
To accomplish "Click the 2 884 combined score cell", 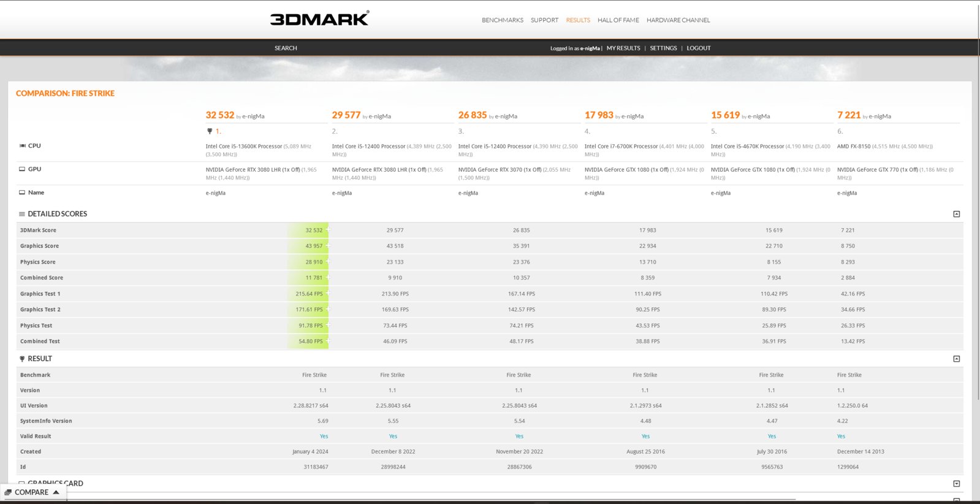I will (x=848, y=278).
